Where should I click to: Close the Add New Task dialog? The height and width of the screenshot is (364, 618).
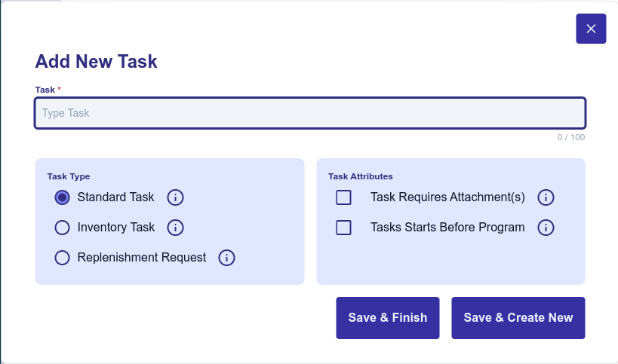click(591, 29)
